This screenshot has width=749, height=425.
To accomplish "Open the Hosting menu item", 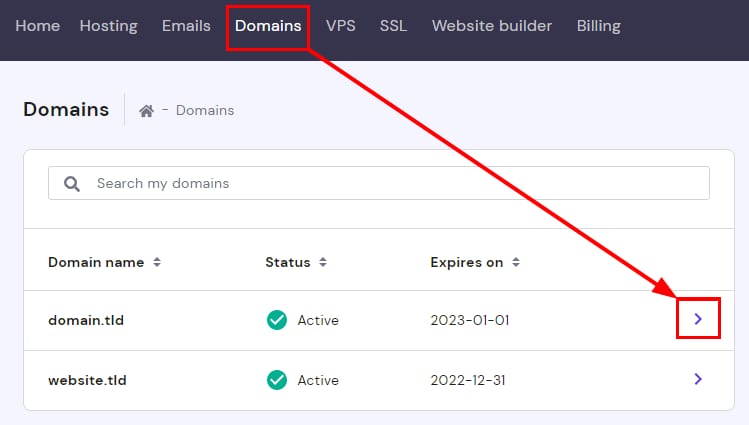I will point(108,26).
